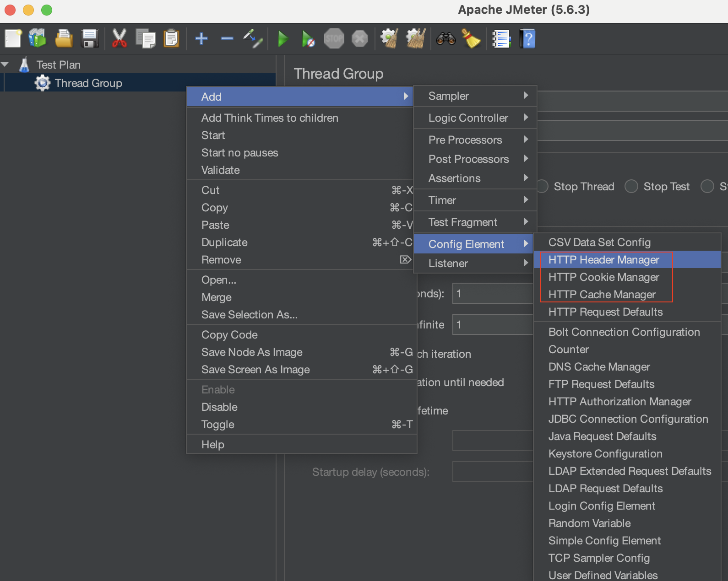Select HTTP Cache Manager
This screenshot has width=728, height=581.
(x=627, y=295)
